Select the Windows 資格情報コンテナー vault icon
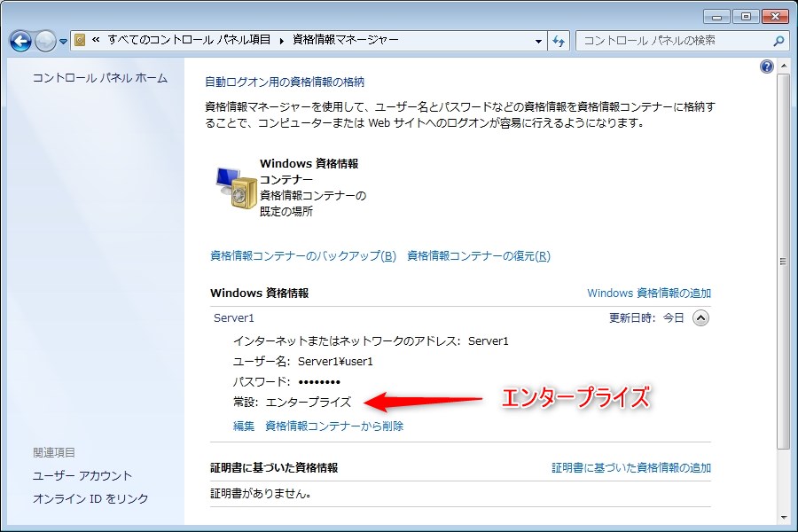The height and width of the screenshot is (532, 798). coord(236,187)
